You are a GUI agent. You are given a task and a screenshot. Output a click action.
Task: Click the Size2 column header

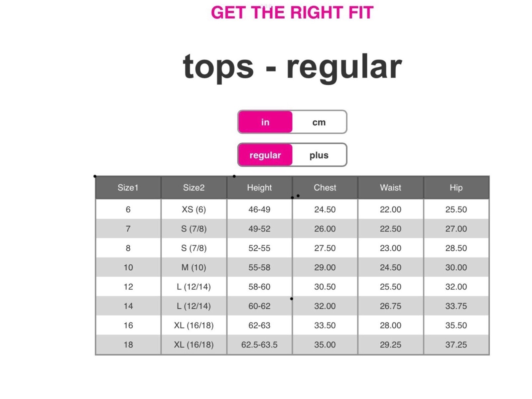(x=194, y=188)
